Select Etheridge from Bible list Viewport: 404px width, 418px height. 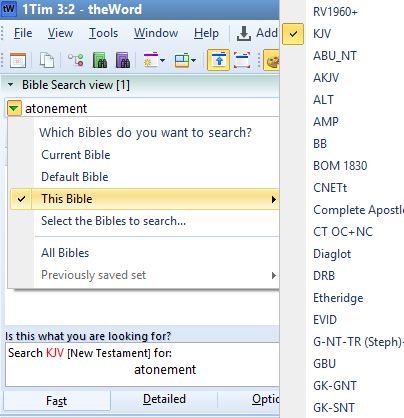tap(338, 298)
